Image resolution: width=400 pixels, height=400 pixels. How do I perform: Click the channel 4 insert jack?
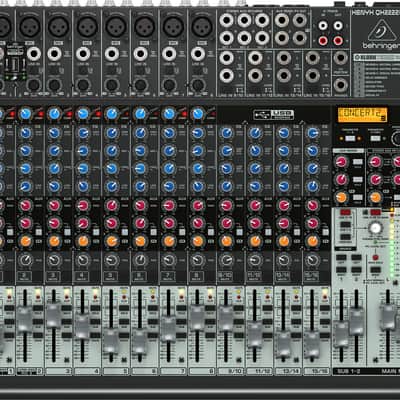[83, 85]
